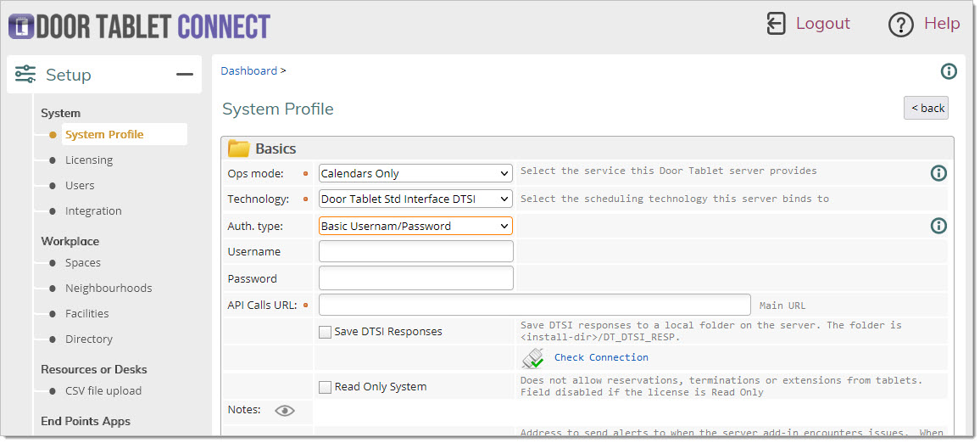The image size is (980, 443).
Task: Click the Setup sliders icon
Action: (x=25, y=75)
